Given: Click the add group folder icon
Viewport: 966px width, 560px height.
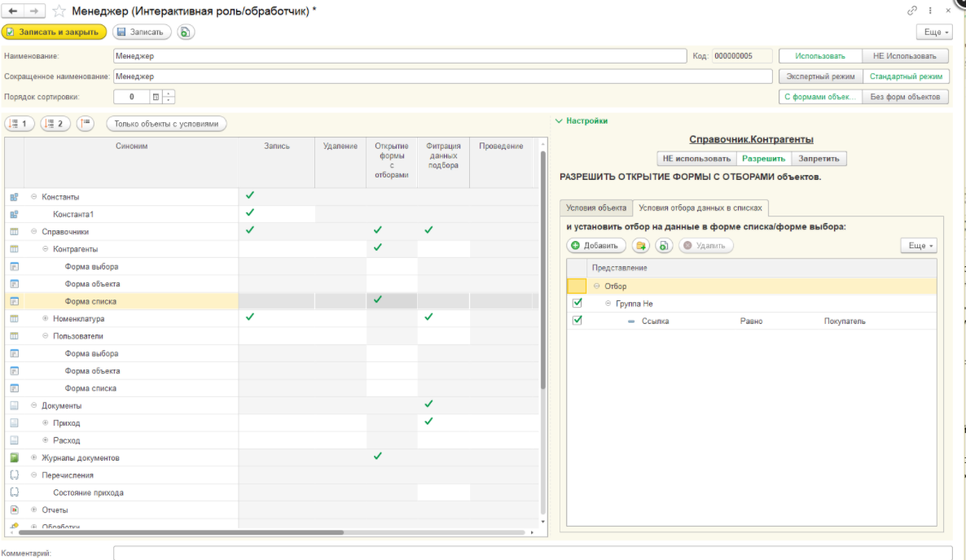Looking at the screenshot, I should [x=640, y=245].
